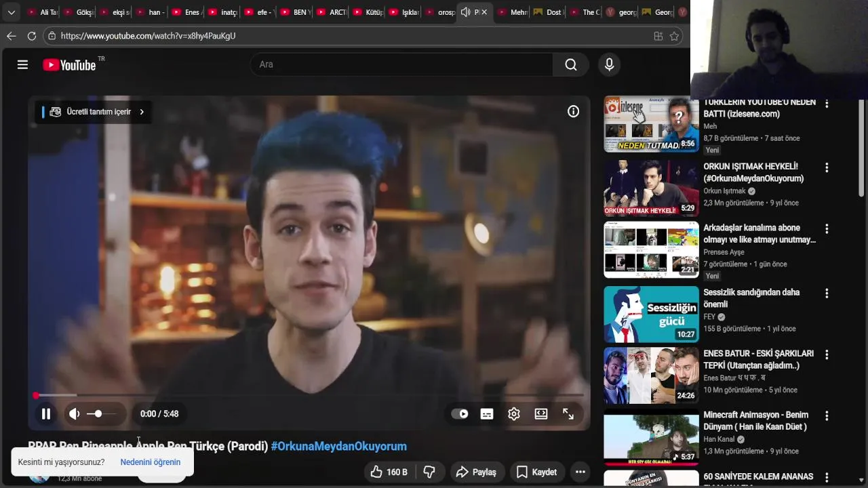Viewport: 868px width, 488px height.
Task: Dislike the video
Action: (429, 472)
